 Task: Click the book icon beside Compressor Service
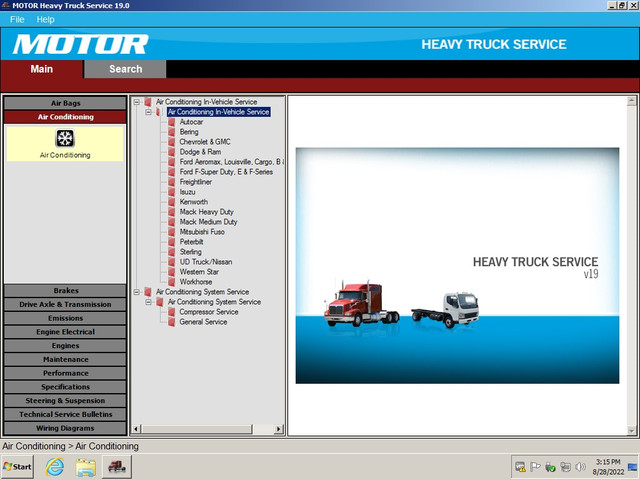(171, 312)
